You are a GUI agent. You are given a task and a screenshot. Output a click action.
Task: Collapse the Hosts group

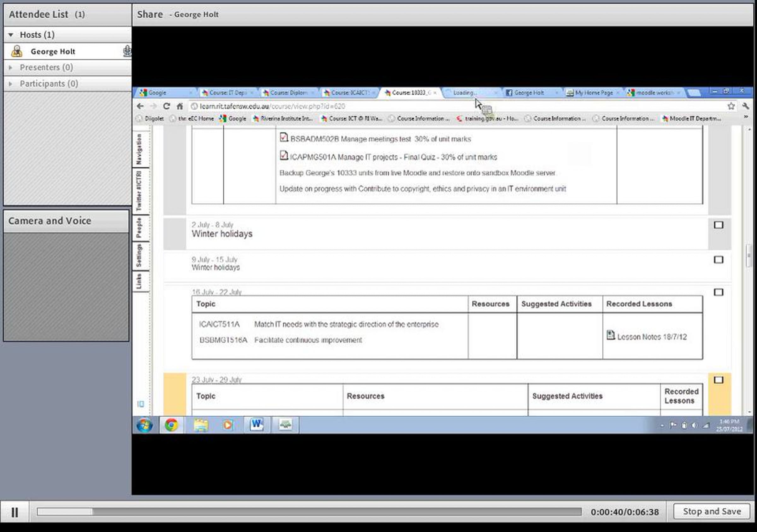pyautogui.click(x=11, y=35)
